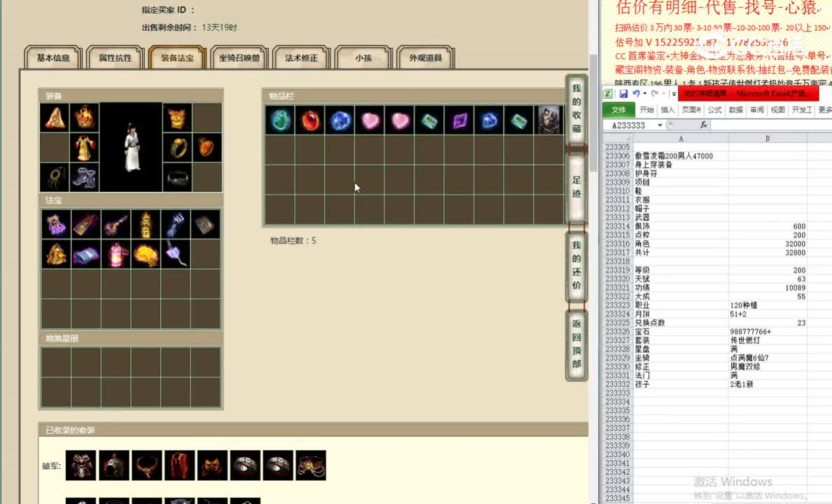Click the dark necklace equipment icon
Screen dimensions: 832x504
55,177
